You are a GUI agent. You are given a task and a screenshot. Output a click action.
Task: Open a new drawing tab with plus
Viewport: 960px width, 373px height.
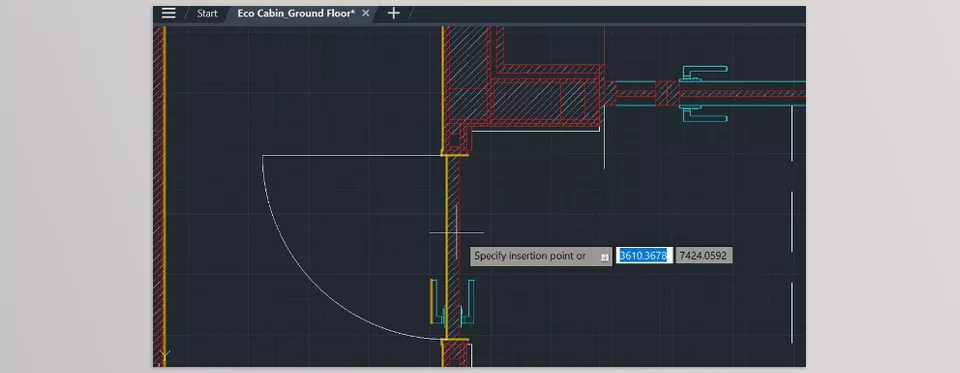[394, 13]
